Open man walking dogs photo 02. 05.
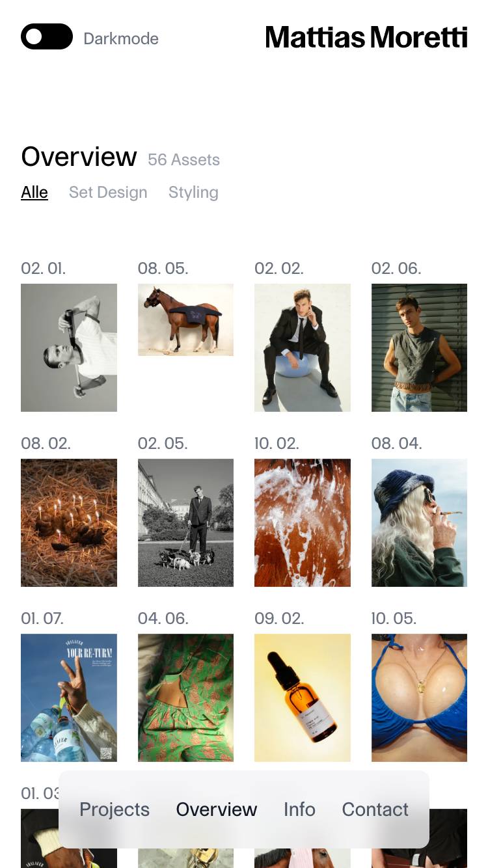 [185, 522]
